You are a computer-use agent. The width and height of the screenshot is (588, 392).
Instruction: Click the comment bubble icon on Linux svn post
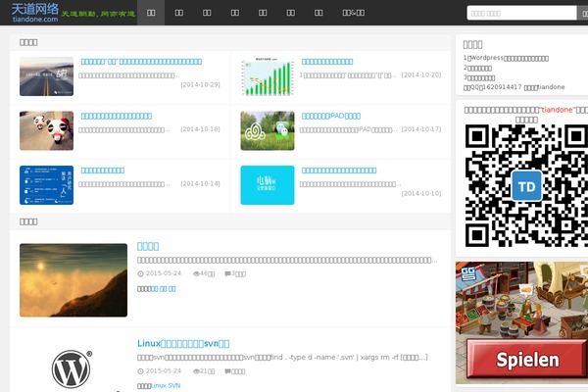coord(227,371)
